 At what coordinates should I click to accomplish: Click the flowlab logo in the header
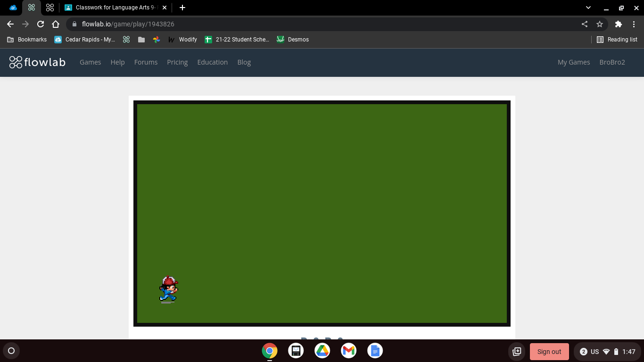click(37, 62)
